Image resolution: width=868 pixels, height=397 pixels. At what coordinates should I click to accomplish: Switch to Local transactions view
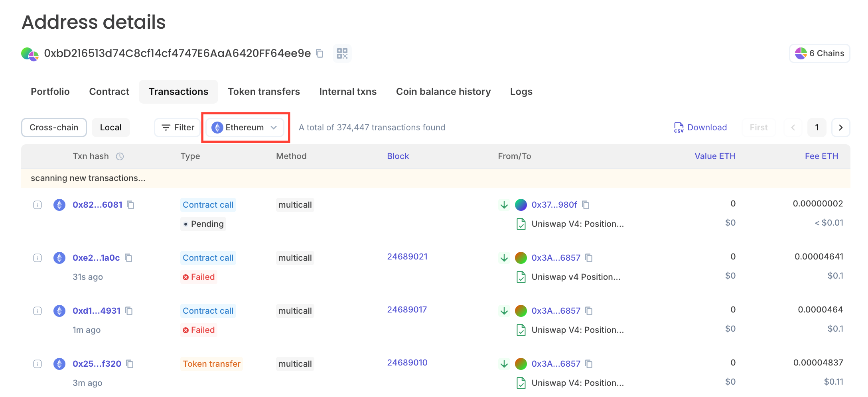[x=110, y=128]
